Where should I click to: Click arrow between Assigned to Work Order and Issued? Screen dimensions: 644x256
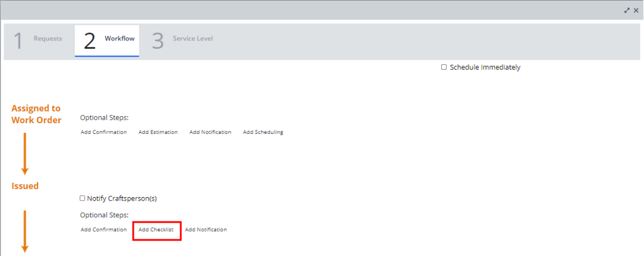(x=25, y=153)
